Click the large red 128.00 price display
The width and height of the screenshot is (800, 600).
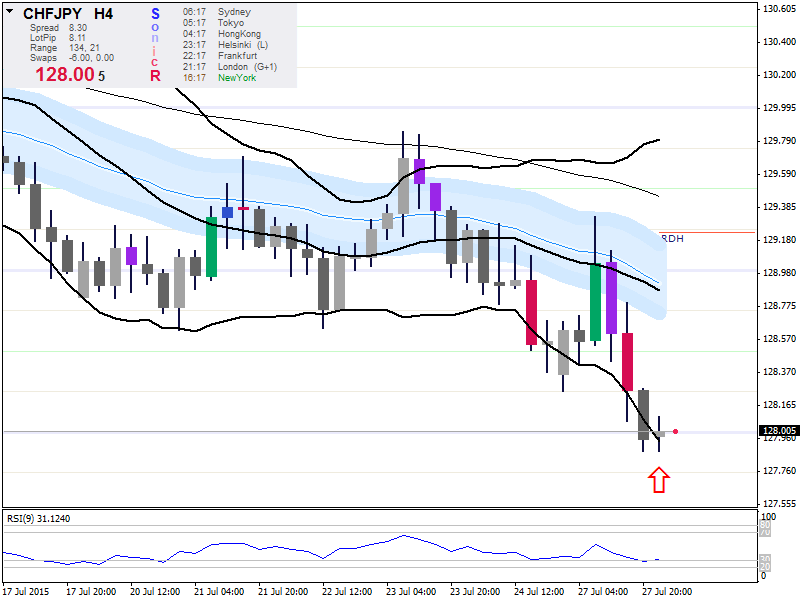(x=64, y=74)
